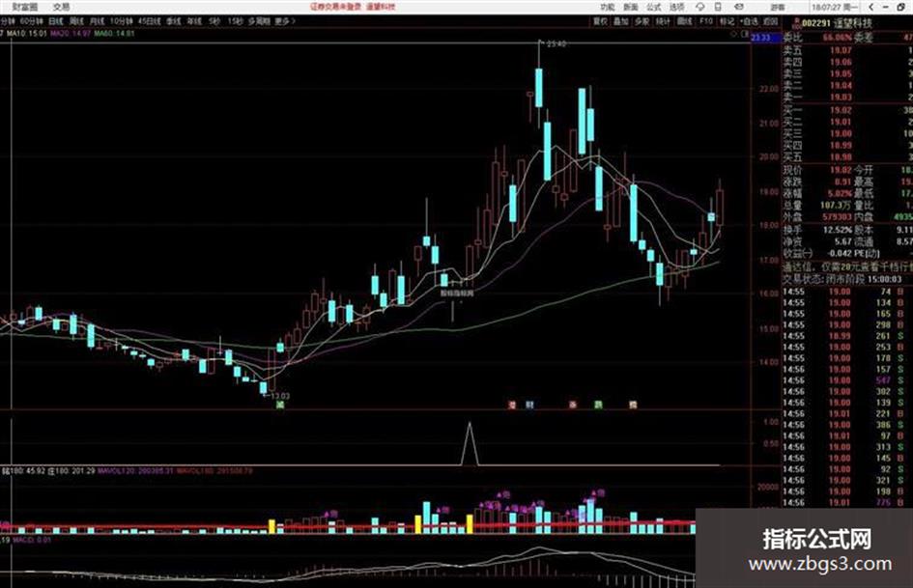The width and height of the screenshot is (913, 588).
Task: Switch chart to the 季线 period
Action: [x=174, y=21]
